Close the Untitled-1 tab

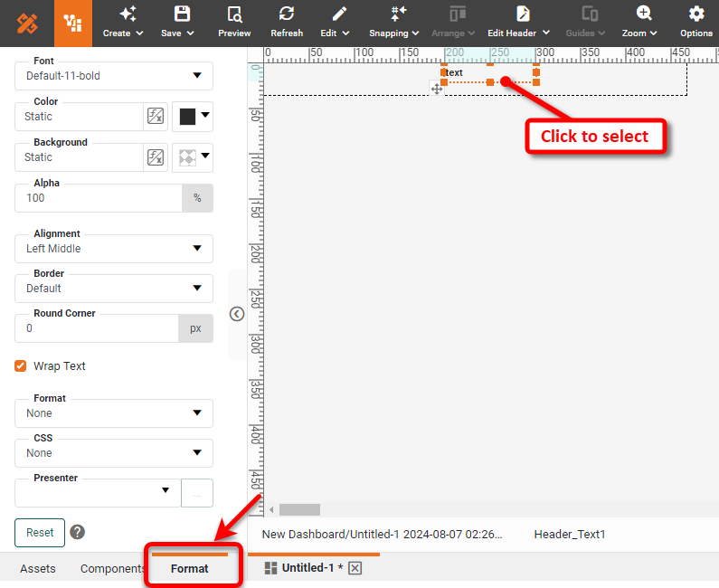[355, 568]
